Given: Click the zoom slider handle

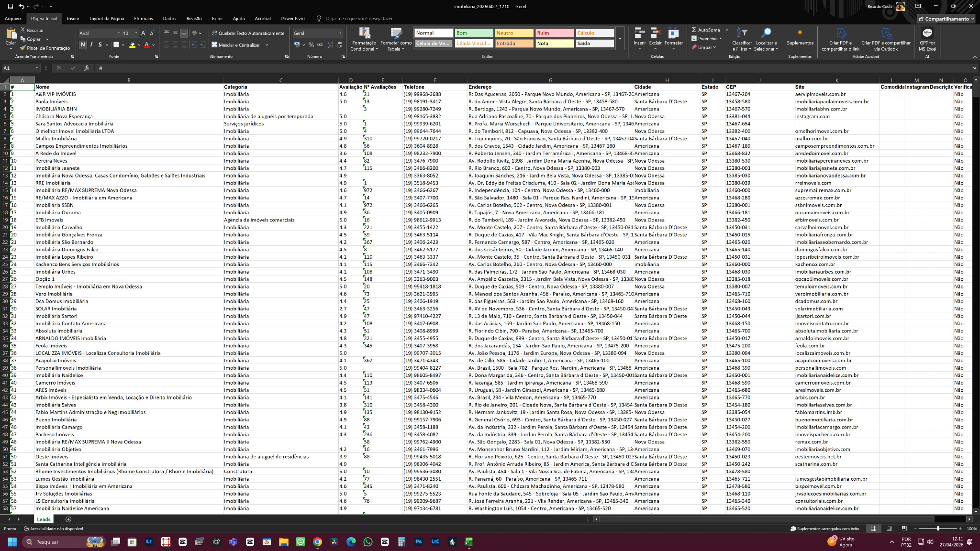Looking at the screenshot, I should tap(938, 529).
